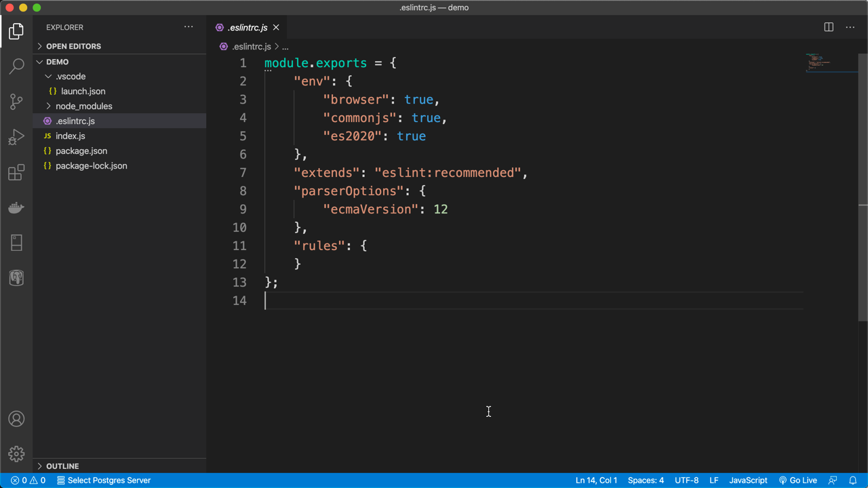This screenshot has height=488, width=868.
Task: Click the EXPLORER panel title
Action: point(65,27)
